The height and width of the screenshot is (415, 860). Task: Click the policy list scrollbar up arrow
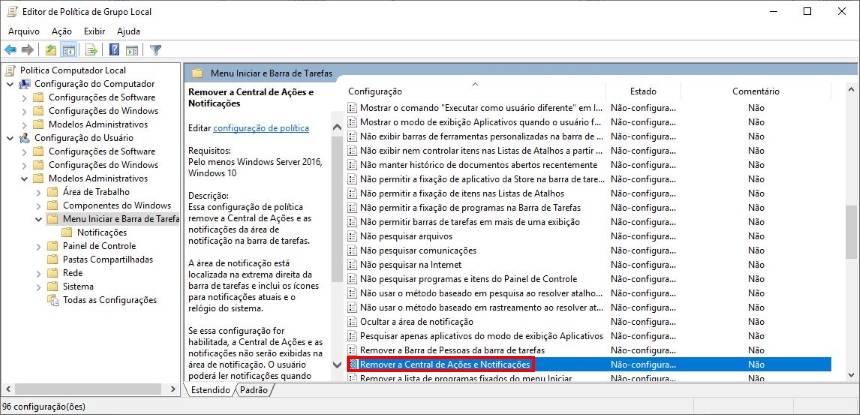[851, 89]
